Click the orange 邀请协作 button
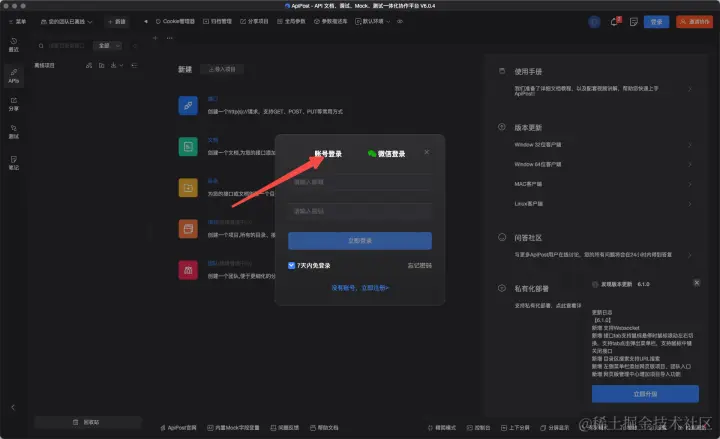 pyautogui.click(x=694, y=22)
